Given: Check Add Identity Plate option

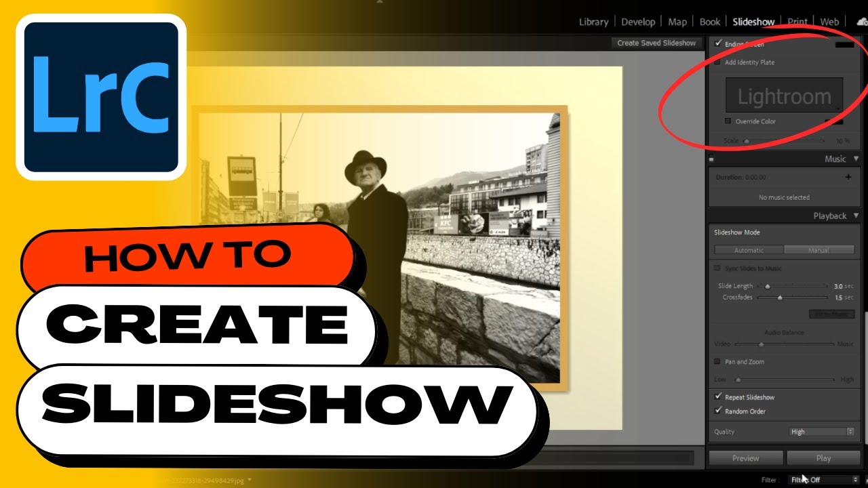Looking at the screenshot, I should pyautogui.click(x=718, y=62).
